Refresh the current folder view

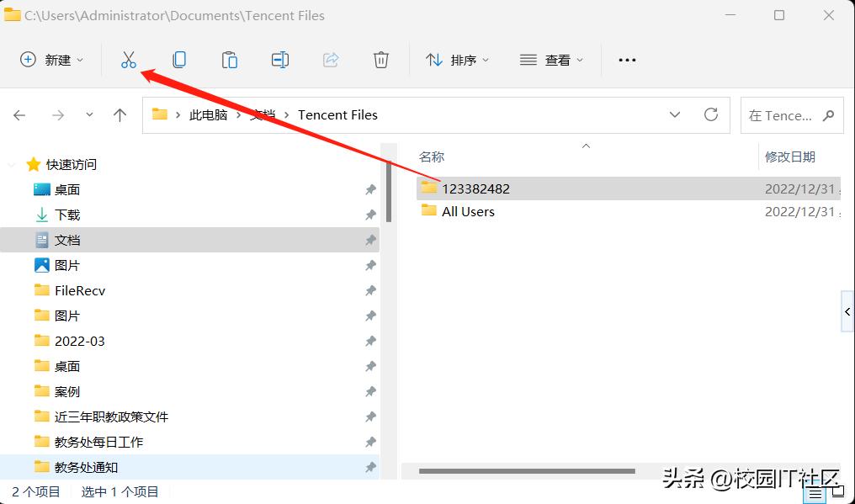pos(711,114)
